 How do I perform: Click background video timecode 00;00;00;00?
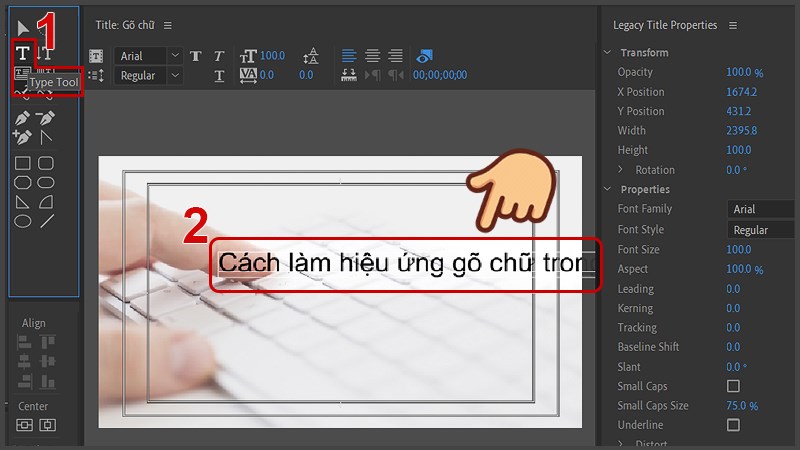[x=440, y=75]
